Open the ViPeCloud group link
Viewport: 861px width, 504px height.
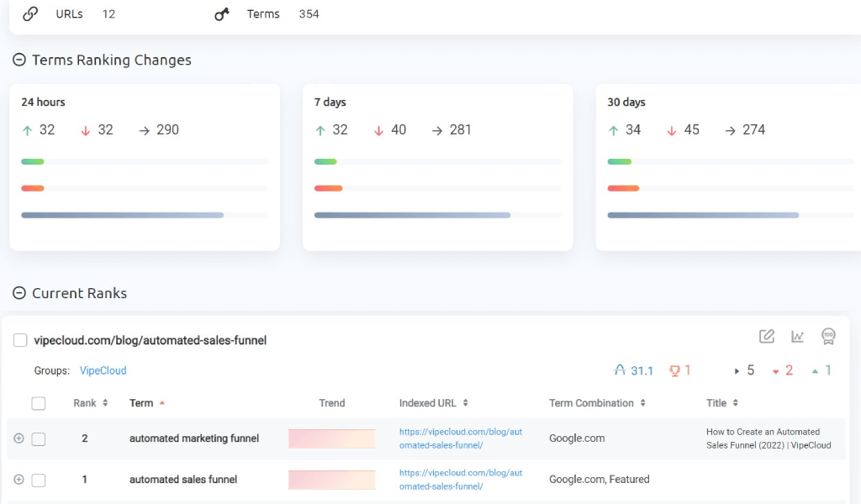click(x=103, y=370)
